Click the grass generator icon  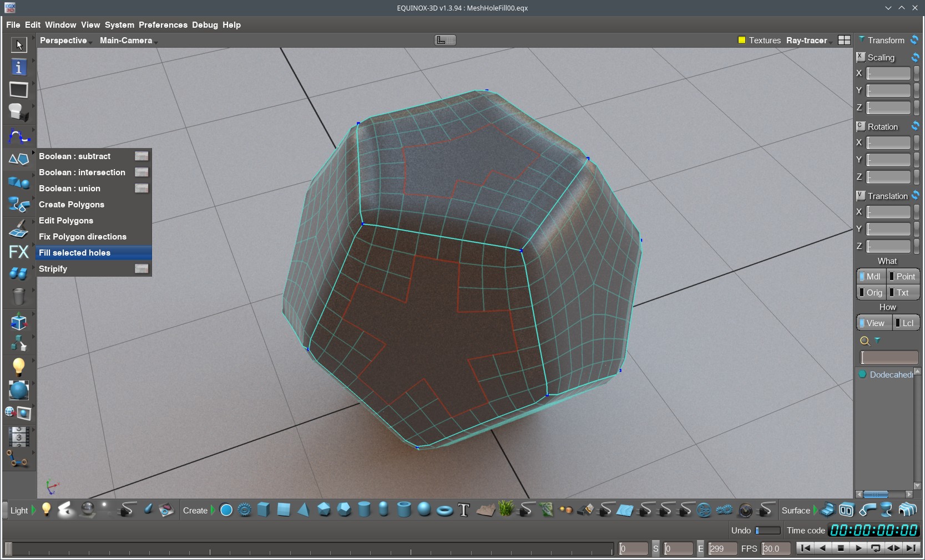click(x=506, y=510)
